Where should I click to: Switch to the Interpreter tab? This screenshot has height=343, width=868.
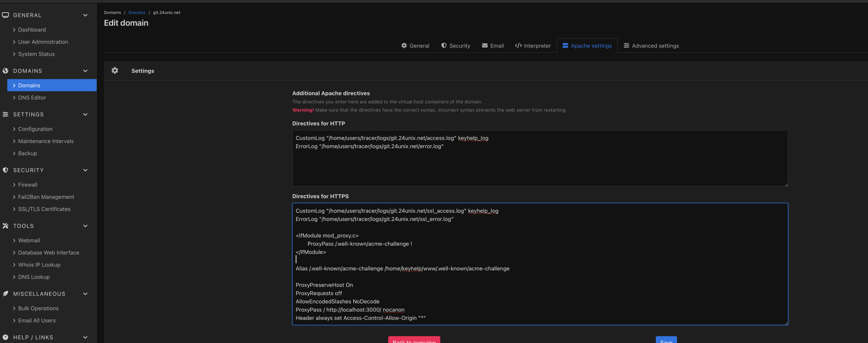coord(533,46)
